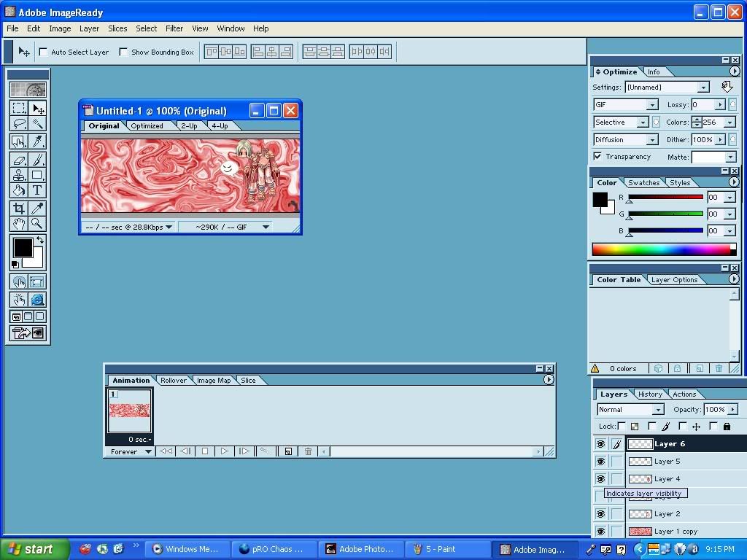Select the Eraser tool
The height and width of the screenshot is (560, 747).
click(19, 159)
